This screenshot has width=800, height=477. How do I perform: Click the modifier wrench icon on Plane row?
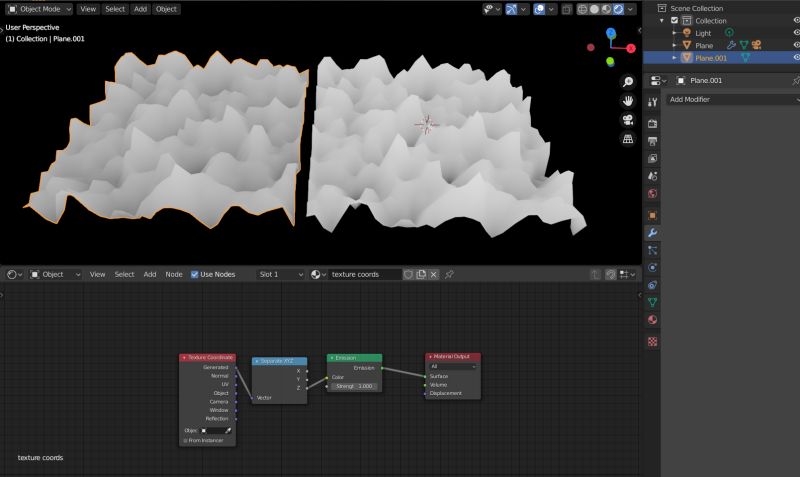click(731, 45)
